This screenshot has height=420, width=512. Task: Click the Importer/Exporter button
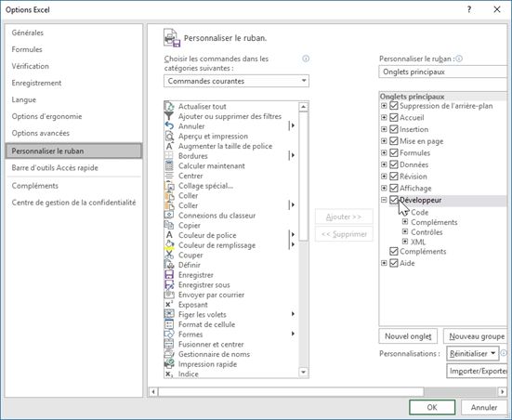[x=478, y=371]
